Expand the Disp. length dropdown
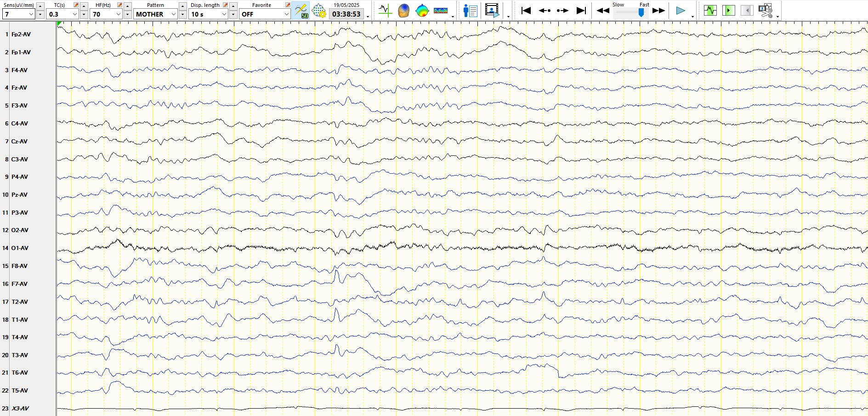 [x=224, y=14]
